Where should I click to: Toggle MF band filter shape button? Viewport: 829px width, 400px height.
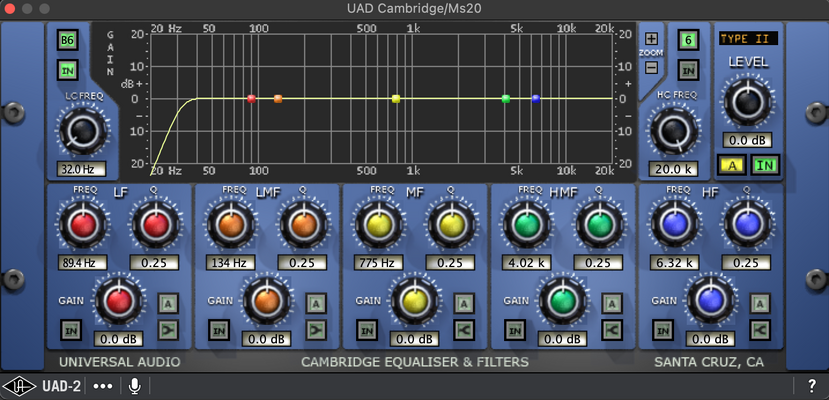pyautogui.click(x=464, y=330)
